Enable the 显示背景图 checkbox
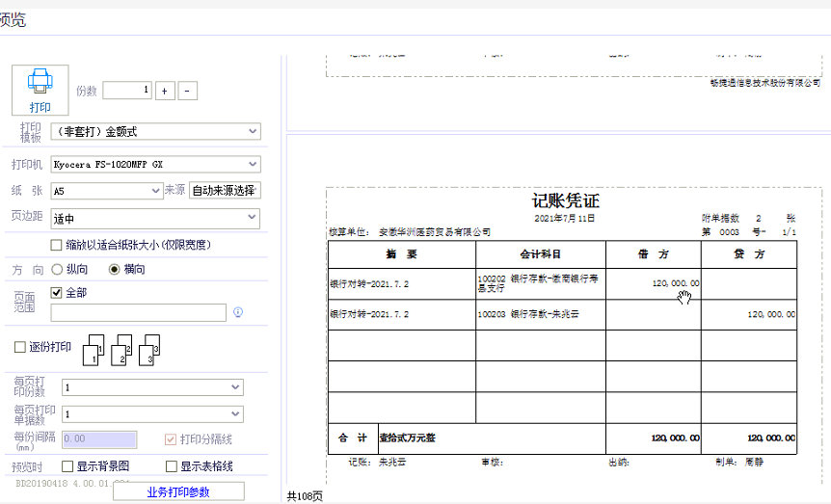The image size is (831, 504). 67,466
